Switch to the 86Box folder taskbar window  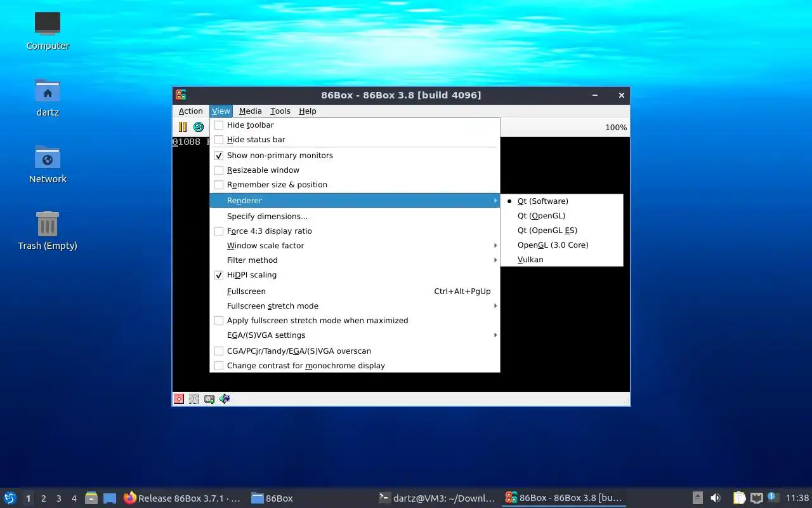point(272,498)
